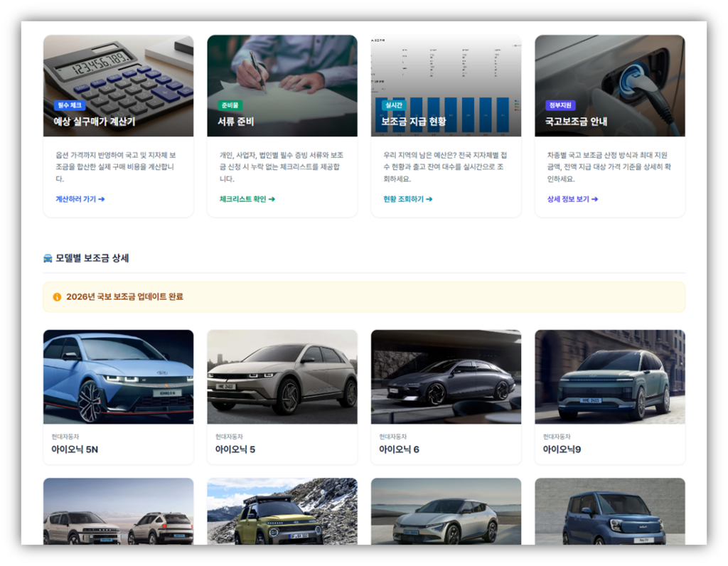The width and height of the screenshot is (728, 566).
Task: Click the teal 실시간 badge
Action: coord(393,105)
